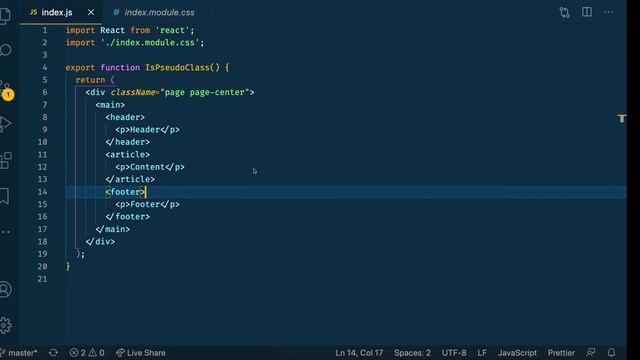
Task: Close the index.js tab
Action: pos(91,12)
